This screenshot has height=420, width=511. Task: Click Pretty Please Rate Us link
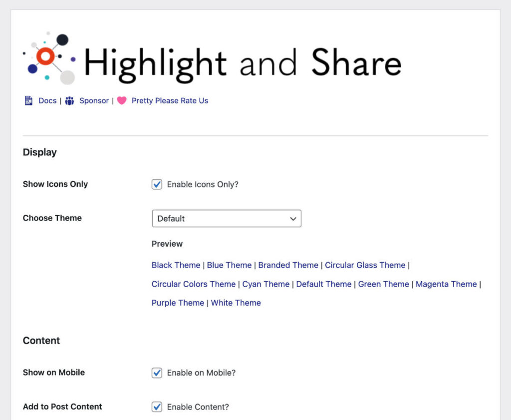click(x=170, y=101)
